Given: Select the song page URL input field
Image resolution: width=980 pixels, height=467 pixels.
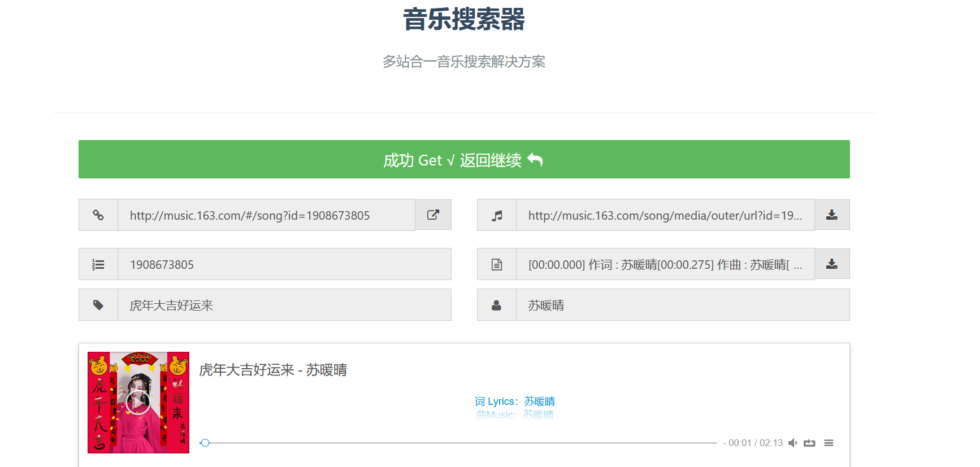Looking at the screenshot, I should click(x=266, y=215).
